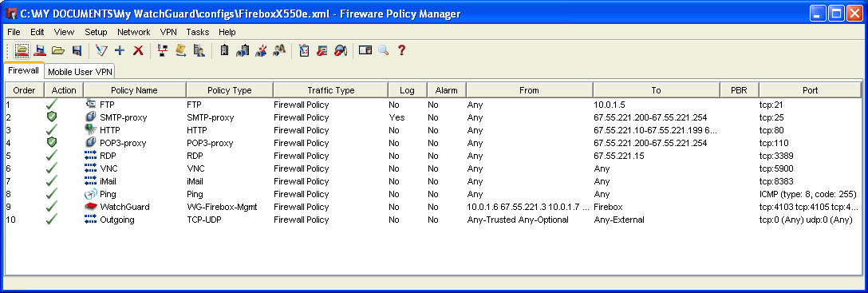Open the Setup menu
This screenshot has width=868, height=293.
(x=96, y=32)
